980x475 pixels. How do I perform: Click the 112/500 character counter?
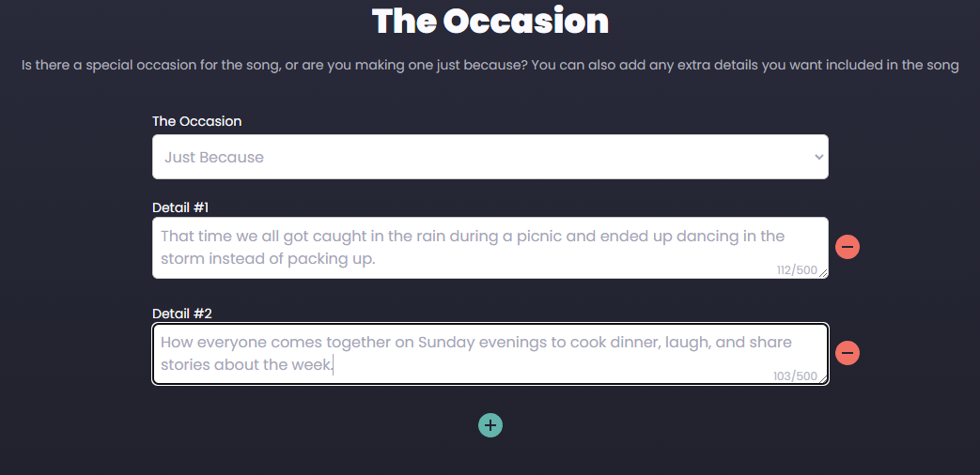coord(797,270)
